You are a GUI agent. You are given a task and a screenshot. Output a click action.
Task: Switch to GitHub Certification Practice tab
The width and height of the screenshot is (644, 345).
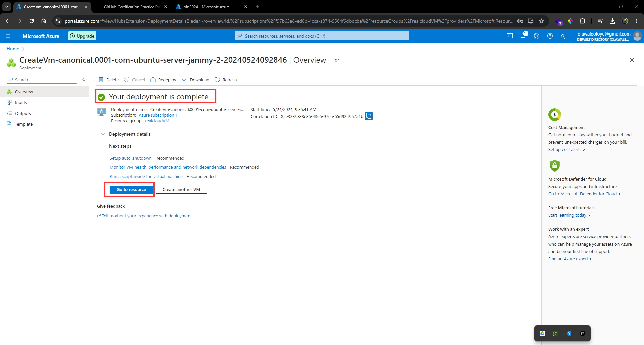[131, 7]
